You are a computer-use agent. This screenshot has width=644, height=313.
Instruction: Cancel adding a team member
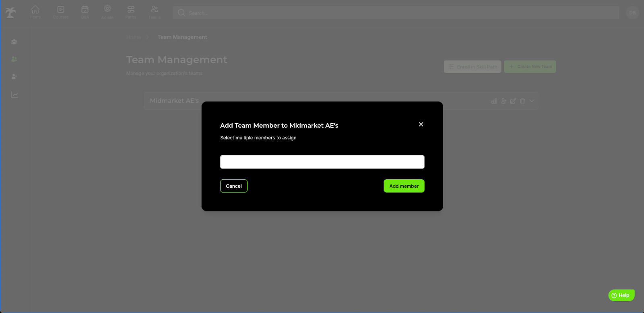234,186
